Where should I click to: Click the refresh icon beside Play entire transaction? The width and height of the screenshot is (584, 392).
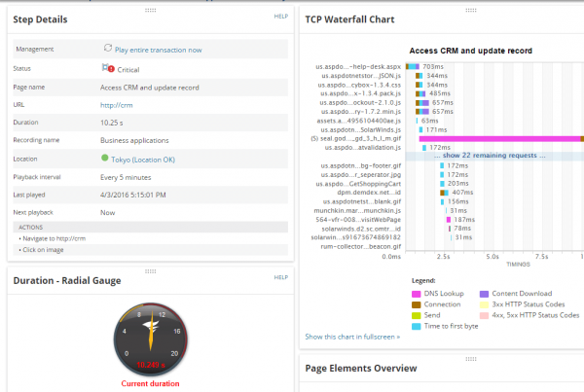pyautogui.click(x=108, y=48)
